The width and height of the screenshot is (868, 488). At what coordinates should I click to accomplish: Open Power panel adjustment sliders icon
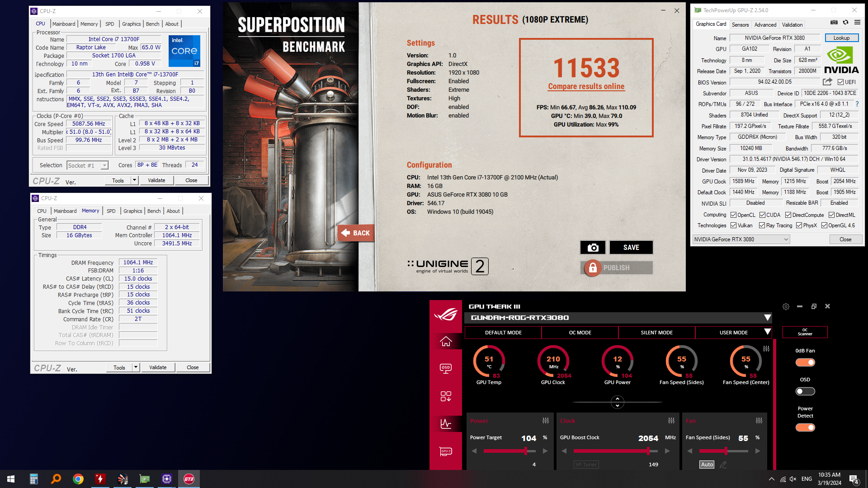pyautogui.click(x=546, y=421)
